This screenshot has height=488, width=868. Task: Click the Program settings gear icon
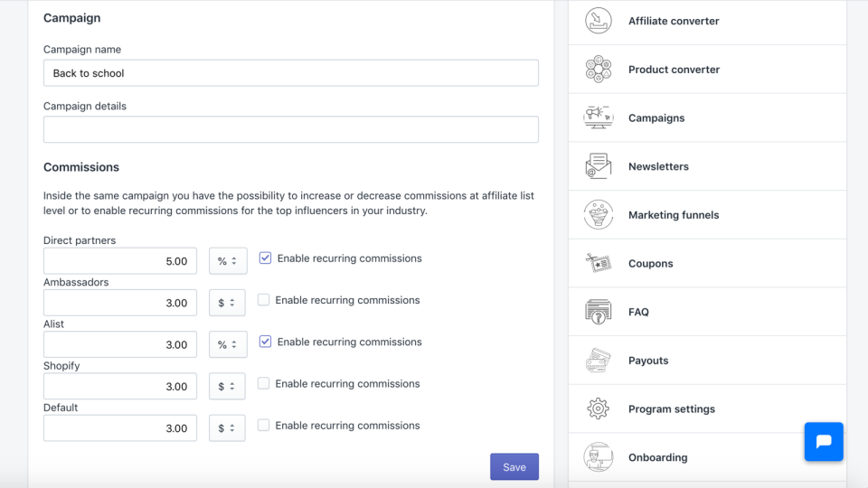(598, 408)
